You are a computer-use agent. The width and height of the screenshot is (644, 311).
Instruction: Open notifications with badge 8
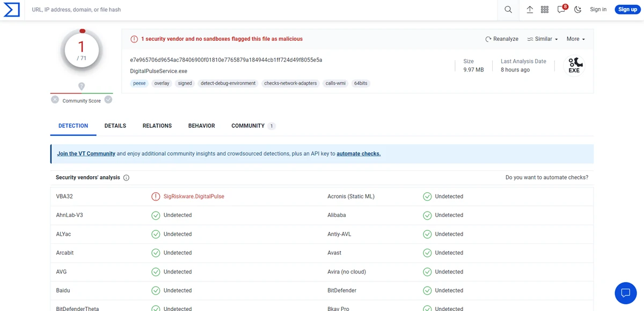(562, 9)
